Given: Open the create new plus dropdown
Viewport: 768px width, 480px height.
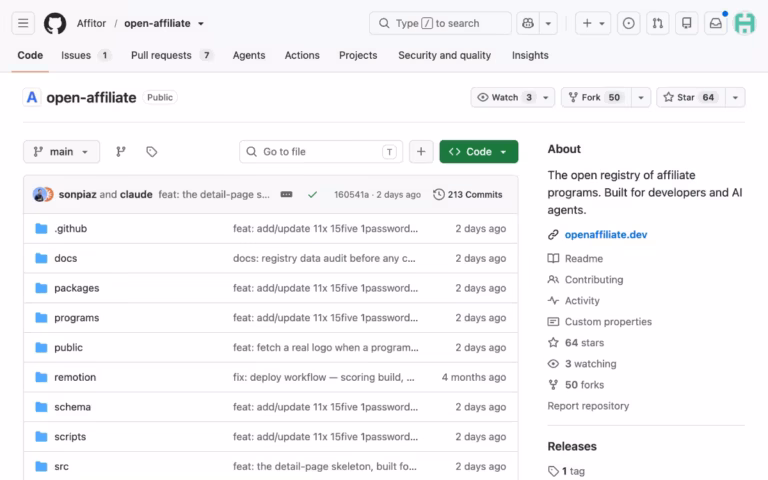Looking at the screenshot, I should click(593, 23).
